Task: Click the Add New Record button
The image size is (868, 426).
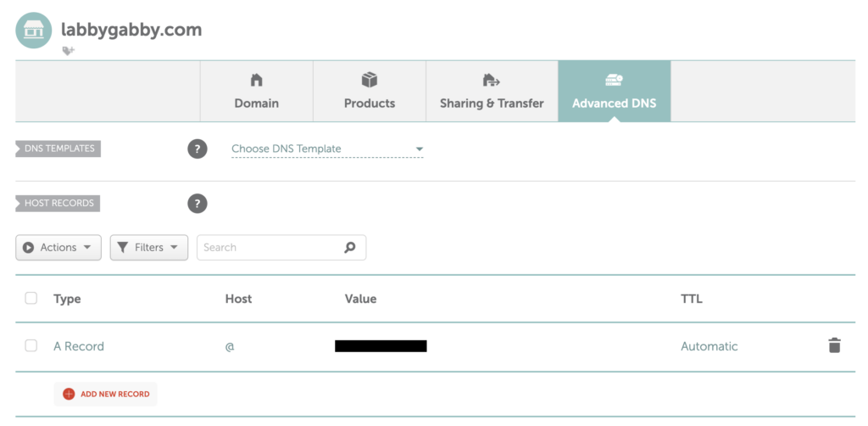Action: (105, 394)
